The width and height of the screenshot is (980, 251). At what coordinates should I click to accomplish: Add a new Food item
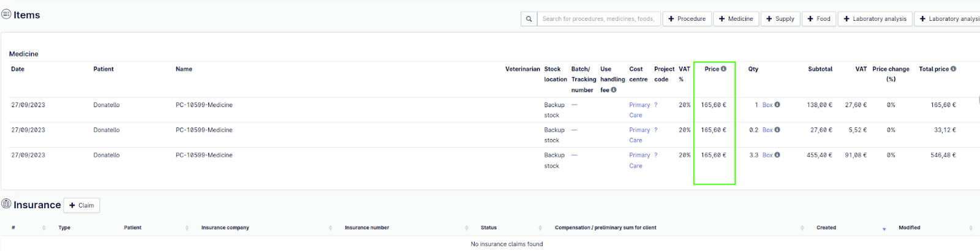[818, 19]
